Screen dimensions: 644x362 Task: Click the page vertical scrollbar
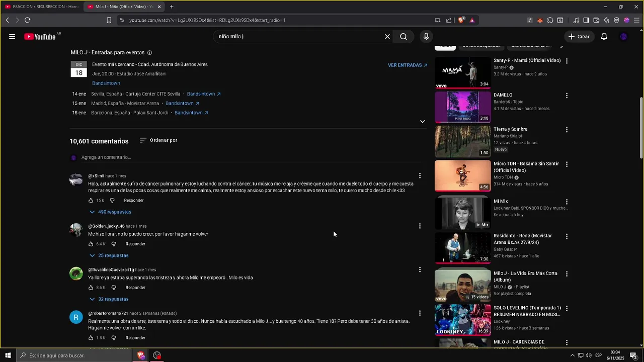tap(641, 128)
